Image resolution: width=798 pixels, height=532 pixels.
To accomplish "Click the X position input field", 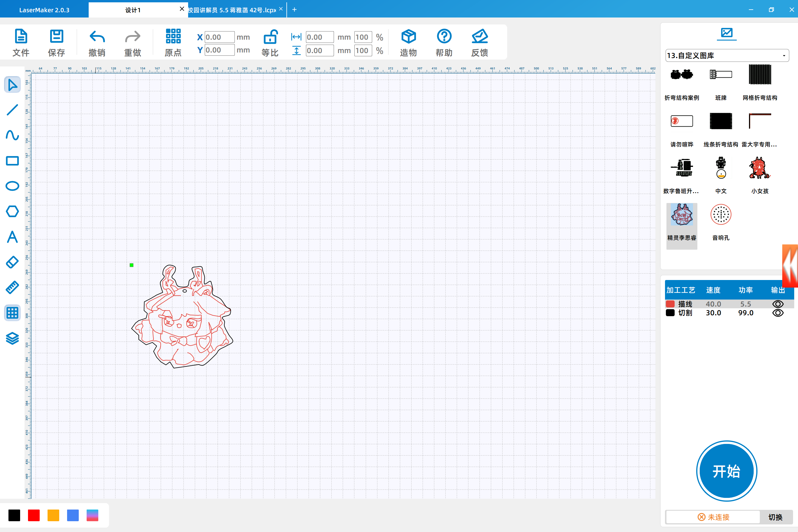I will 219,37.
